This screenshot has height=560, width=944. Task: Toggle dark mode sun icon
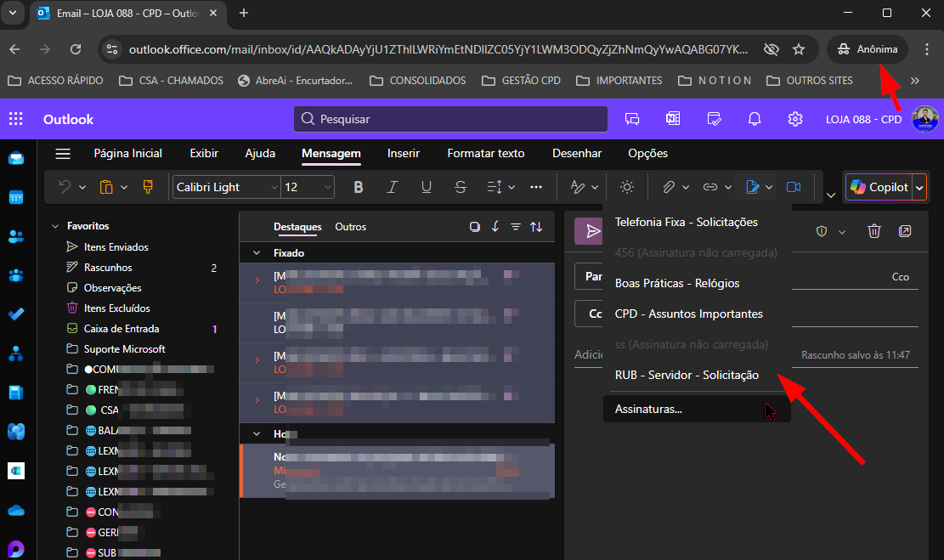pyautogui.click(x=627, y=187)
